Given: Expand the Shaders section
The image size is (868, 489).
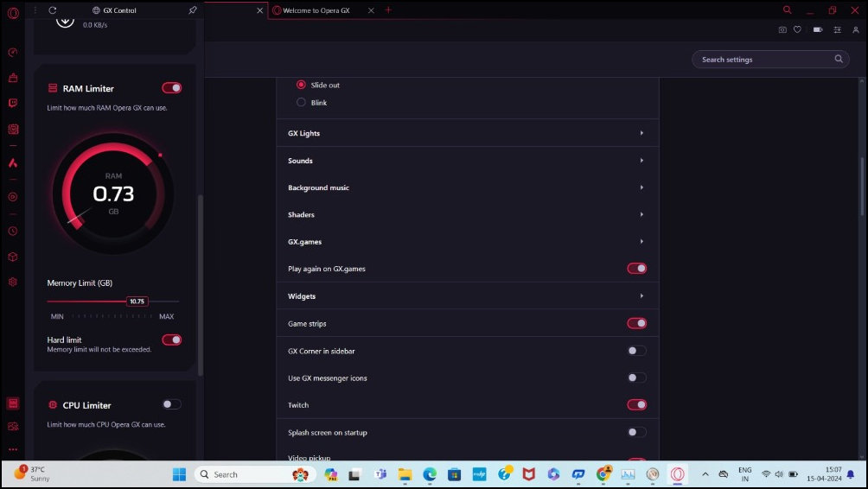Looking at the screenshot, I should 467,214.
